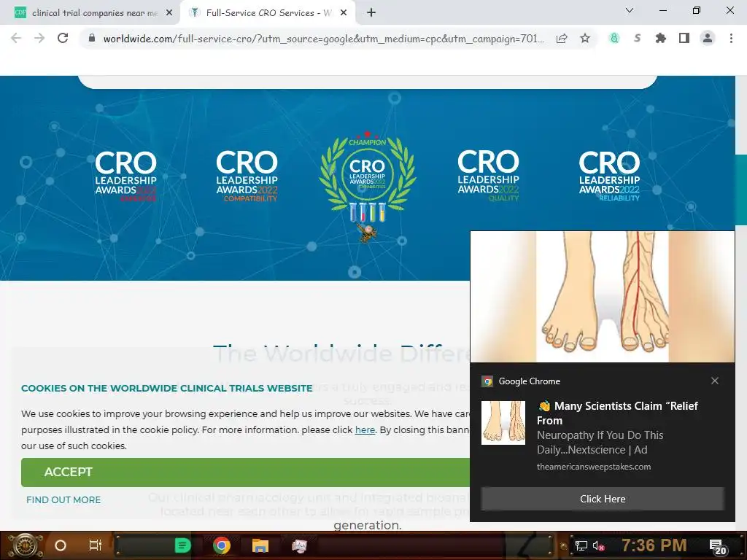The width and height of the screenshot is (747, 560).
Task: Reload the current page
Action: [x=63, y=38]
